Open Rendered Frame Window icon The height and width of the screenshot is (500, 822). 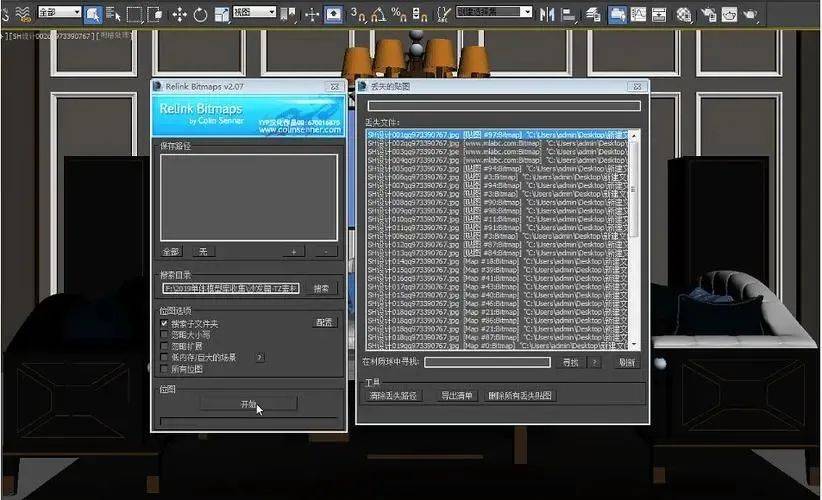click(x=729, y=14)
